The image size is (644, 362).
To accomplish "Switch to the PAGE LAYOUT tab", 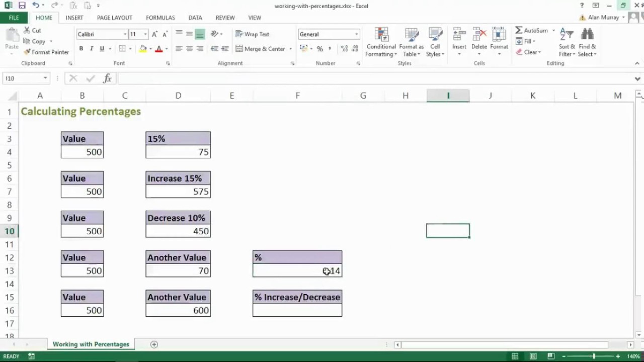I will pyautogui.click(x=115, y=18).
